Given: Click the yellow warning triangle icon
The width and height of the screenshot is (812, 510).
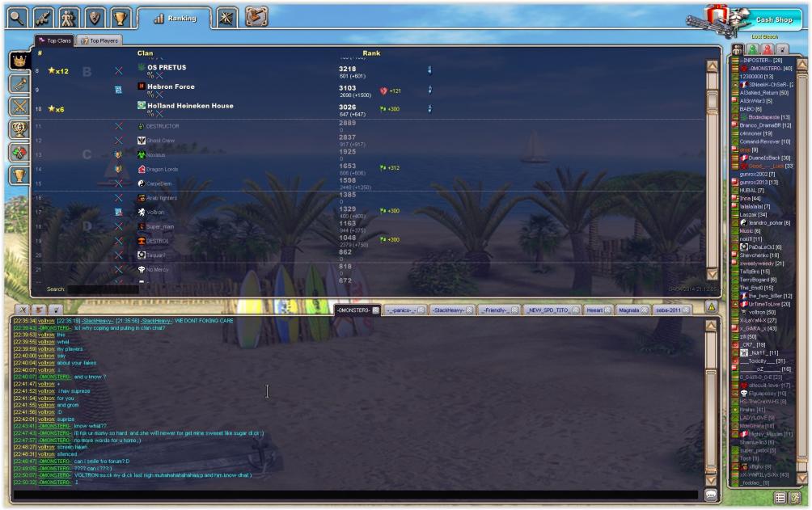Looking at the screenshot, I should (711, 307).
